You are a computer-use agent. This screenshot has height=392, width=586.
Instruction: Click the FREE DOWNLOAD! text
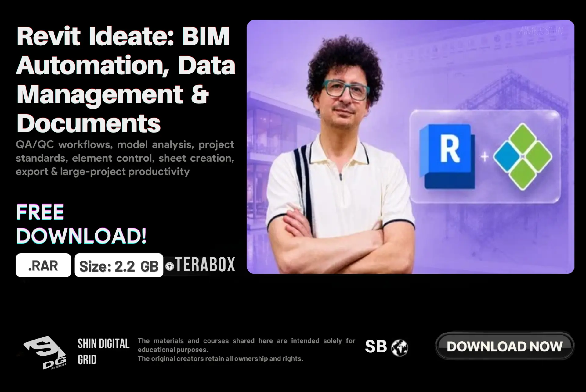81,224
